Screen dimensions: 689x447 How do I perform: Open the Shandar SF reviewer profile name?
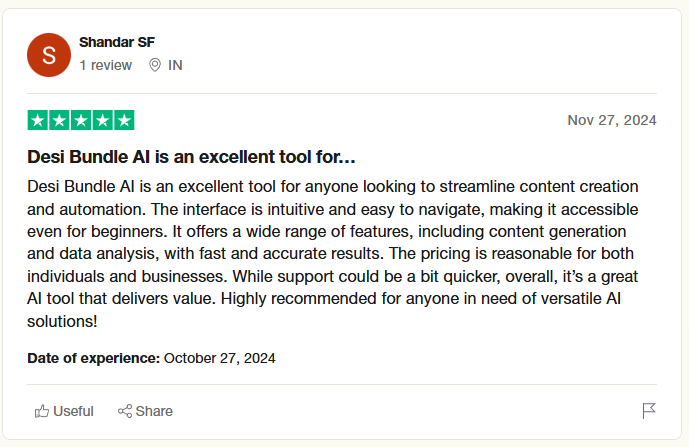point(117,42)
